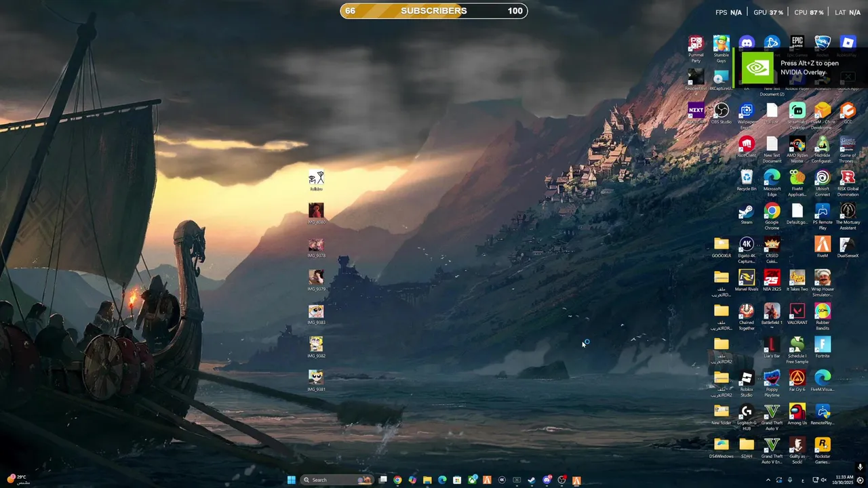Select the IMG_9381 image file
The width and height of the screenshot is (868, 488).
click(316, 380)
